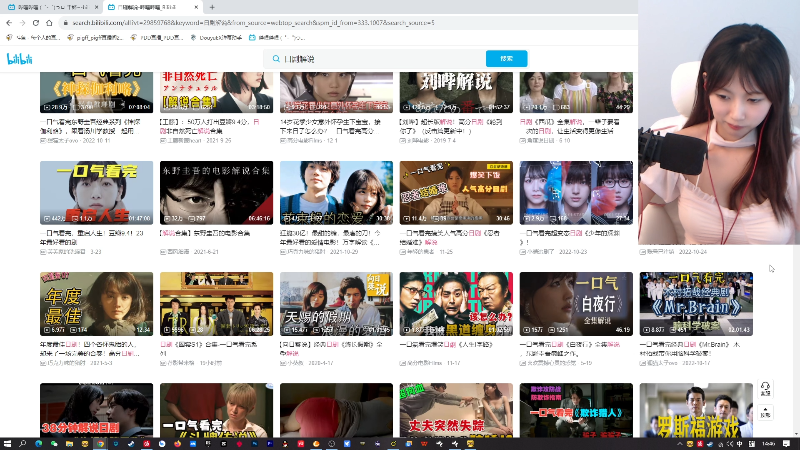Open the bilibili bookmark in bookmarks bar

pyautogui.click(x=277, y=37)
